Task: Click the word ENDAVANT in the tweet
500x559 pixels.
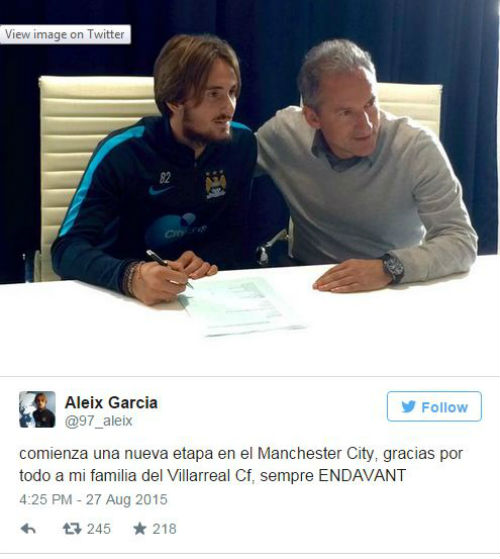Action: [x=362, y=476]
